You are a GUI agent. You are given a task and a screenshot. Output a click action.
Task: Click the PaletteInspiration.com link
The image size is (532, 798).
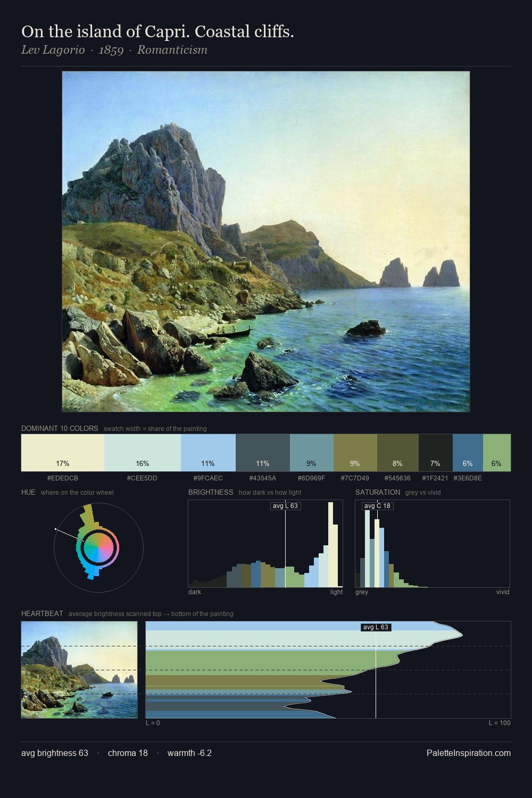click(x=469, y=753)
